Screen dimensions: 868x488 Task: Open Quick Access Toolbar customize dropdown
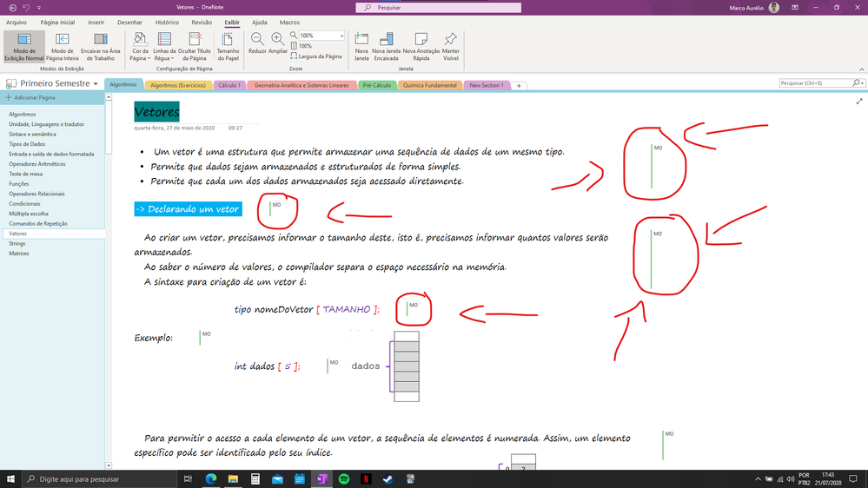[39, 8]
